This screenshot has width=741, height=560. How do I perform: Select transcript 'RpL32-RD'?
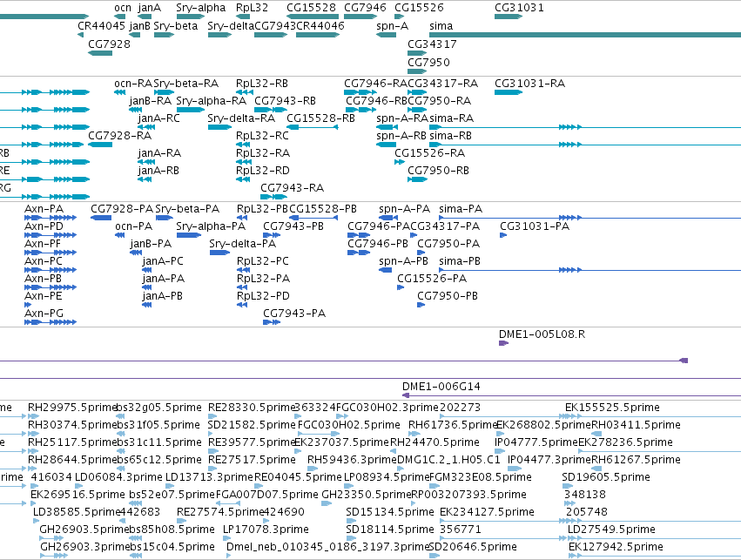pyautogui.click(x=262, y=171)
